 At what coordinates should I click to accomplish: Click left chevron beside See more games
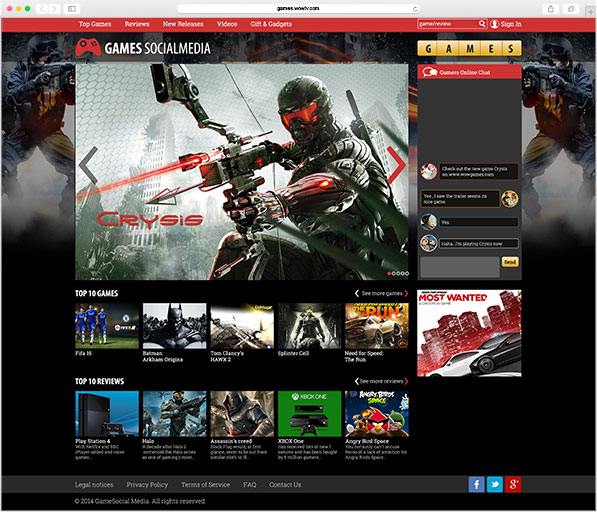point(357,293)
